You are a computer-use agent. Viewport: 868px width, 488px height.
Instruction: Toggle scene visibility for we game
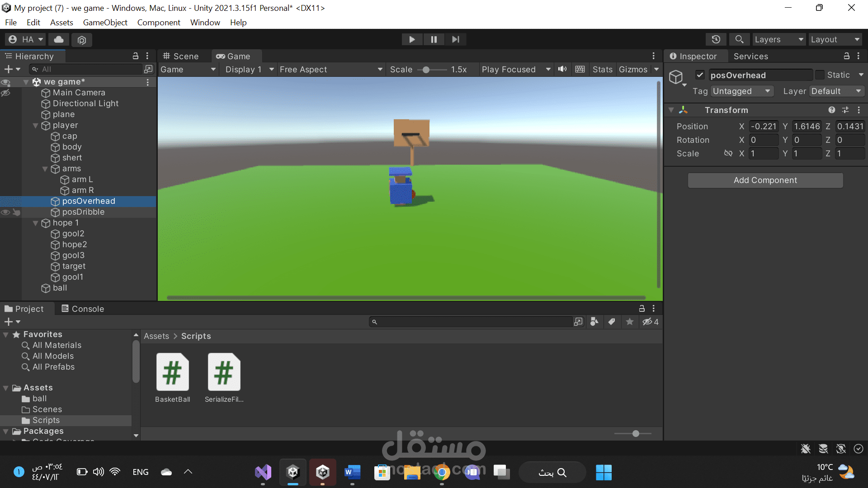tap(5, 82)
